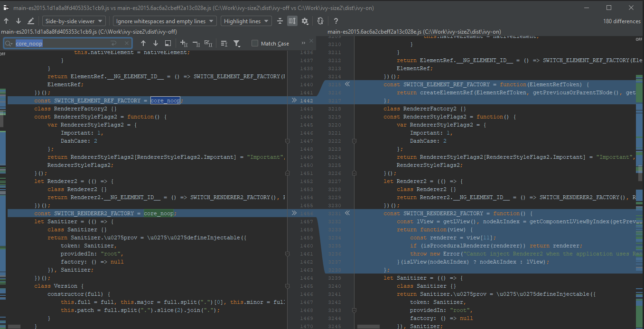Click left line 'class RendererFactory2 {}'
This screenshot has height=329, width=644.
[75, 109]
